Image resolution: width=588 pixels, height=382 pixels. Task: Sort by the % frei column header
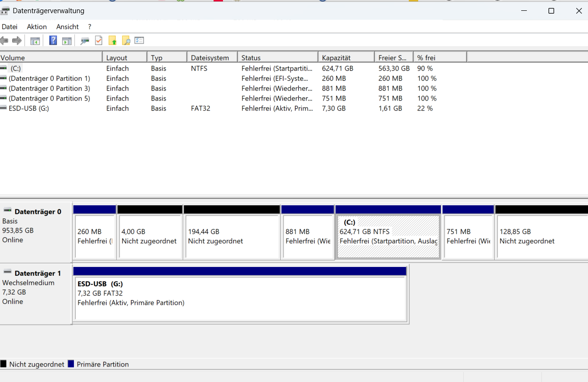click(440, 58)
